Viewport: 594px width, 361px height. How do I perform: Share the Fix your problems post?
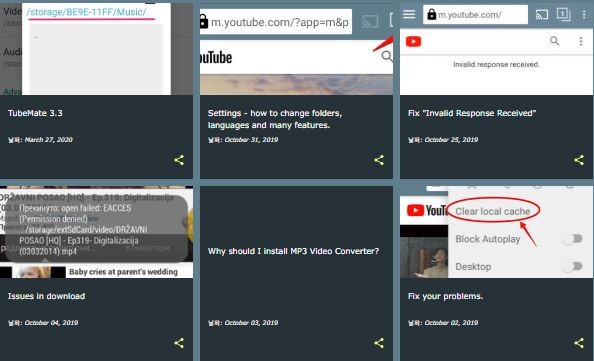coord(578,343)
